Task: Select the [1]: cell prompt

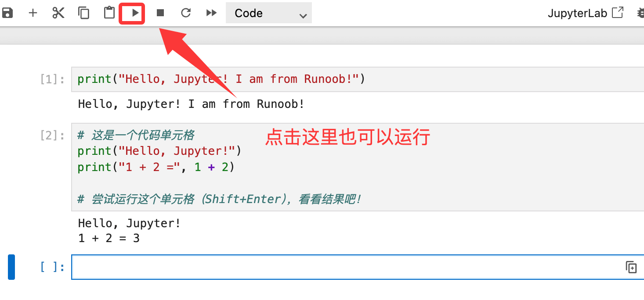Action: coord(52,79)
